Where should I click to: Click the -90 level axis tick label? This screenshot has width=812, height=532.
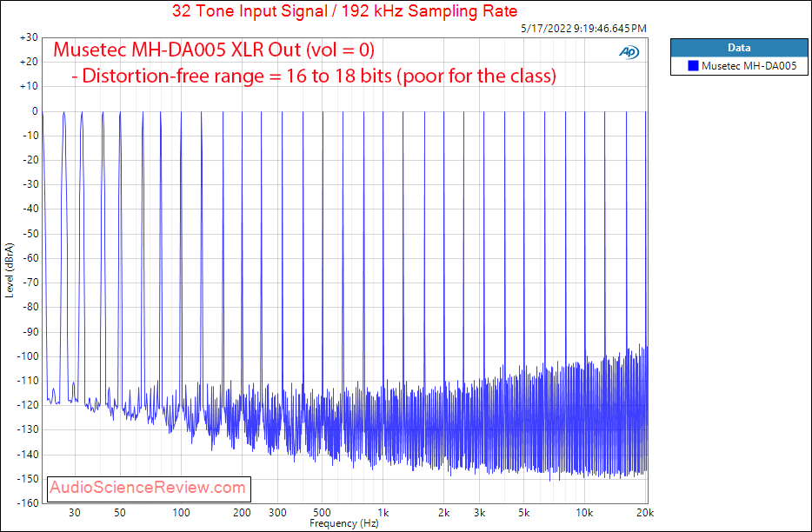[30, 332]
